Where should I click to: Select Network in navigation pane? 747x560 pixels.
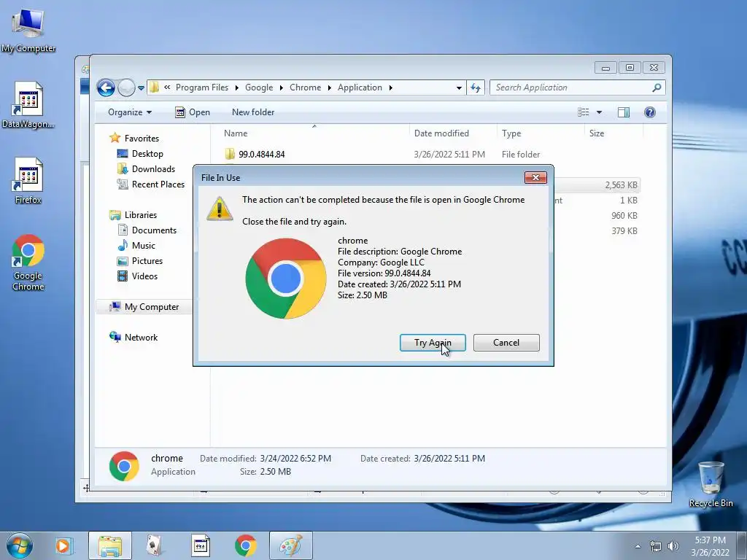pyautogui.click(x=141, y=337)
